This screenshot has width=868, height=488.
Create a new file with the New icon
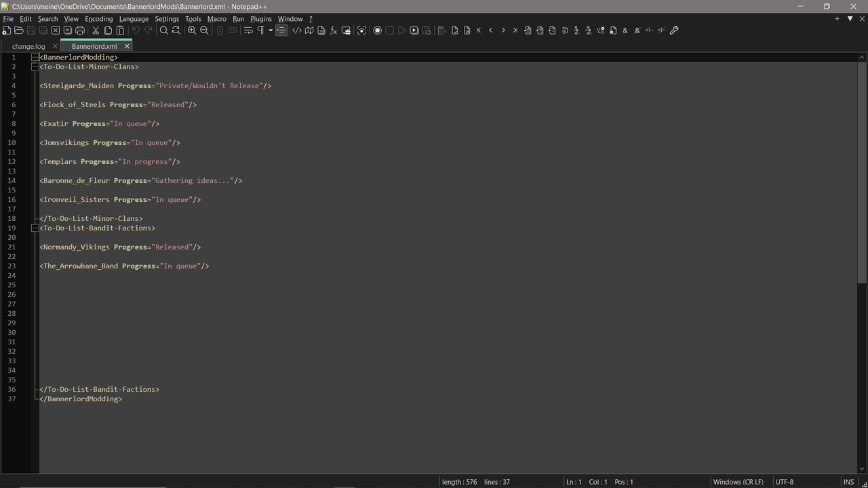(x=6, y=30)
